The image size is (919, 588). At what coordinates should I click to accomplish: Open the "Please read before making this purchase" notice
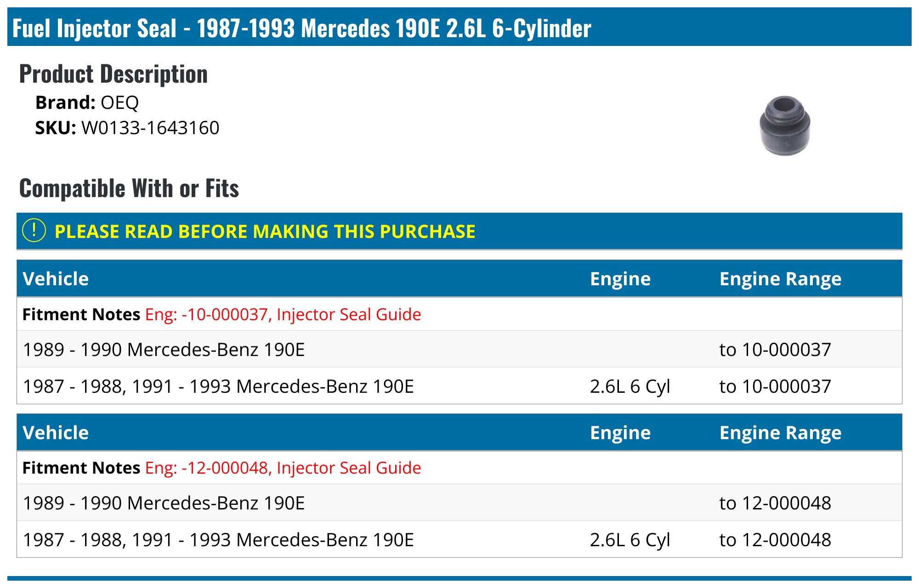(x=265, y=232)
